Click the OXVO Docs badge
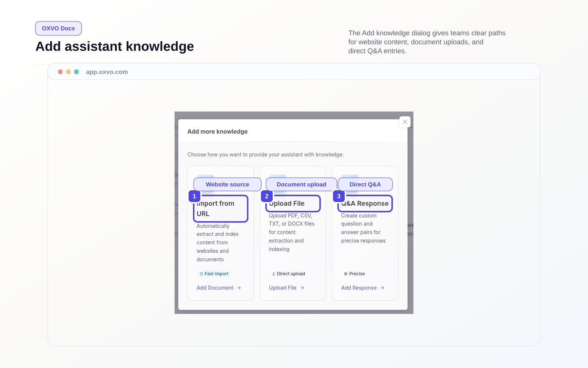This screenshot has height=368, width=588. (x=58, y=28)
